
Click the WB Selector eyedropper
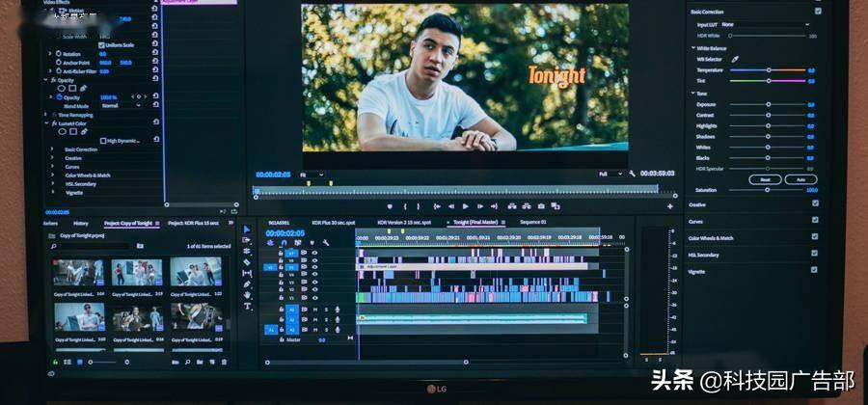point(735,59)
